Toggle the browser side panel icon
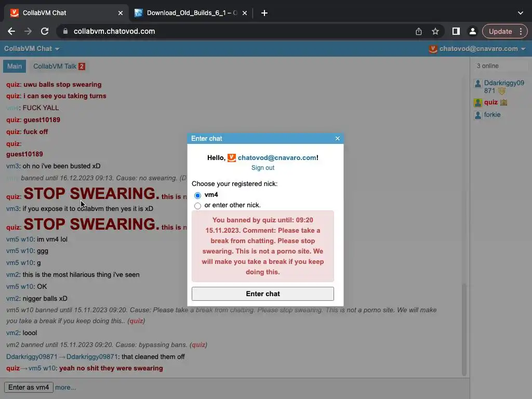This screenshot has width=532, height=399. [456, 31]
